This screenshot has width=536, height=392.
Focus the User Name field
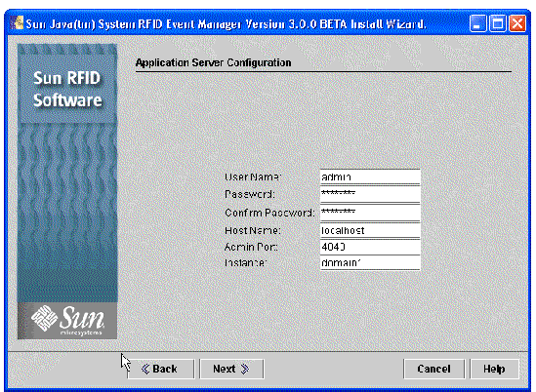[370, 176]
